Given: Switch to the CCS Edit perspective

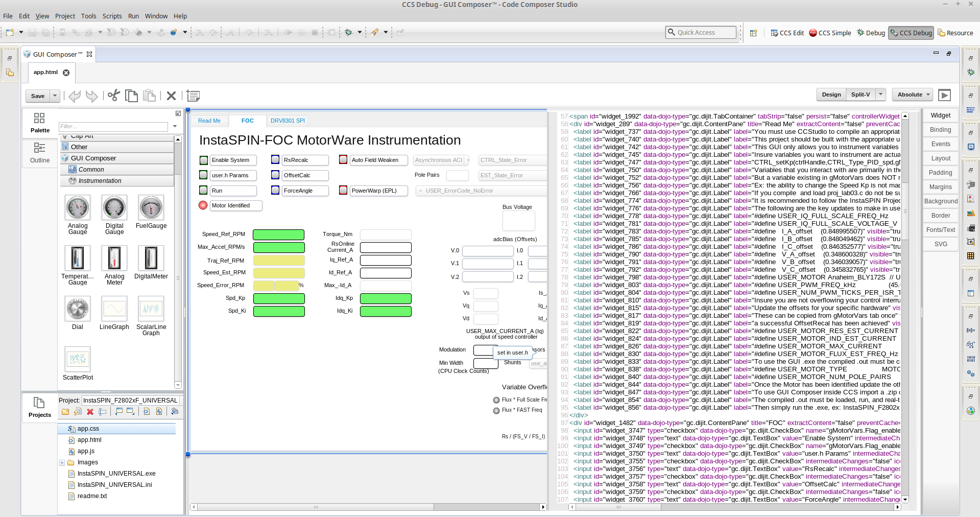Looking at the screenshot, I should coord(787,33).
